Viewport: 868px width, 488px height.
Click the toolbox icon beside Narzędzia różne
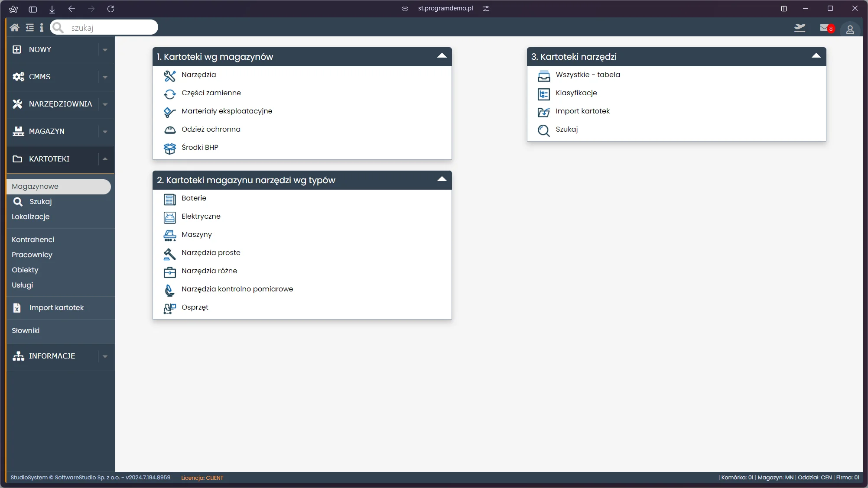[x=169, y=272]
